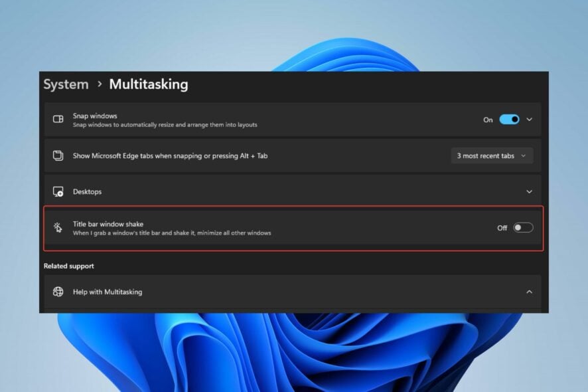The height and width of the screenshot is (392, 588).
Task: Click the breadcrumb separator arrow after System
Action: (x=100, y=84)
